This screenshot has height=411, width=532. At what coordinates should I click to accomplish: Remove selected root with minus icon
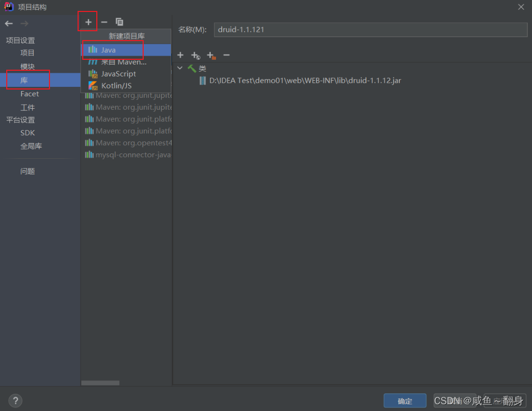(226, 55)
